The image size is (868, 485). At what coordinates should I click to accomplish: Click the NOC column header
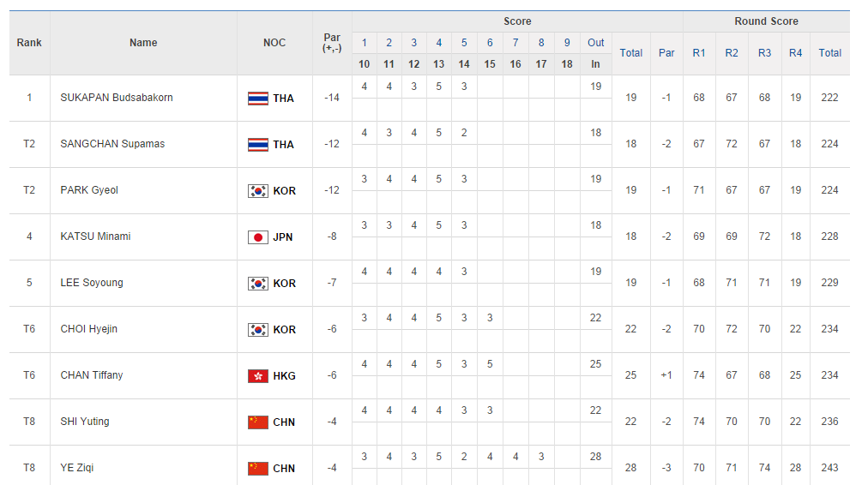pyautogui.click(x=274, y=43)
